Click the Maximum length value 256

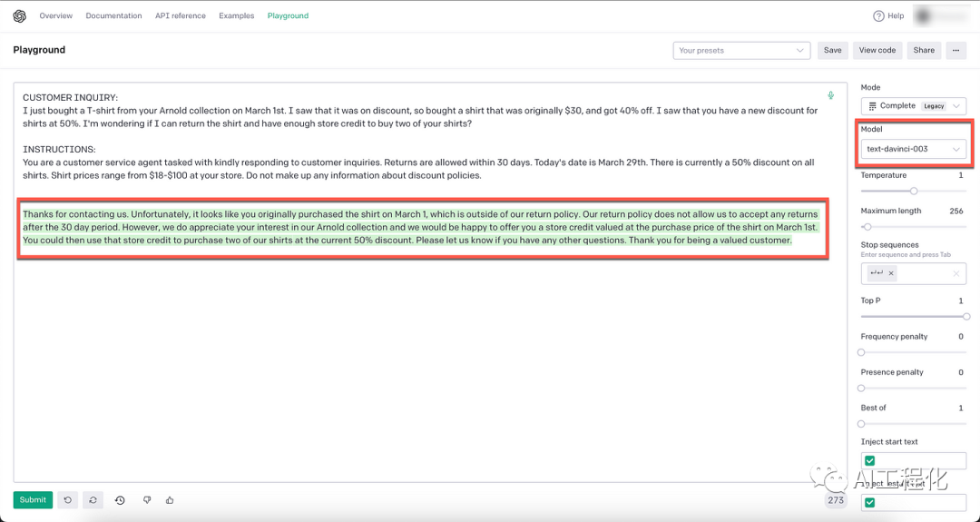(x=956, y=212)
